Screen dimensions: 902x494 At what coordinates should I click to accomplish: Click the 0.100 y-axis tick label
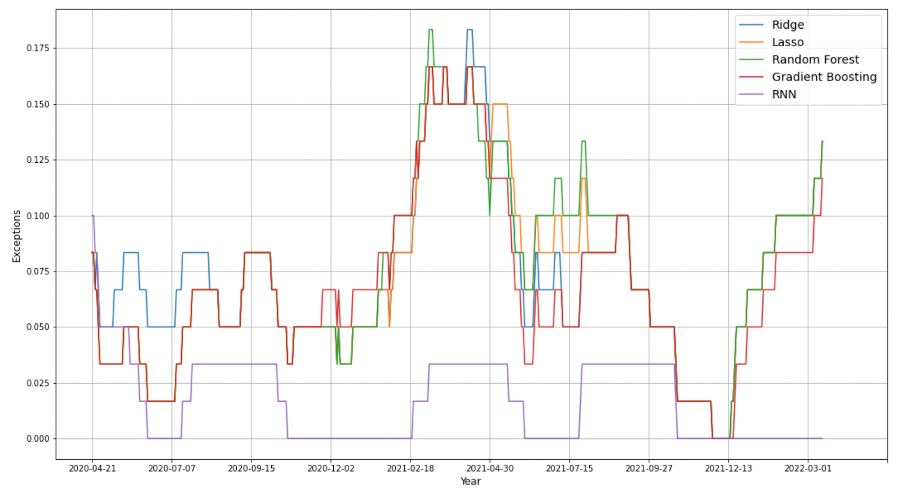tap(38, 216)
